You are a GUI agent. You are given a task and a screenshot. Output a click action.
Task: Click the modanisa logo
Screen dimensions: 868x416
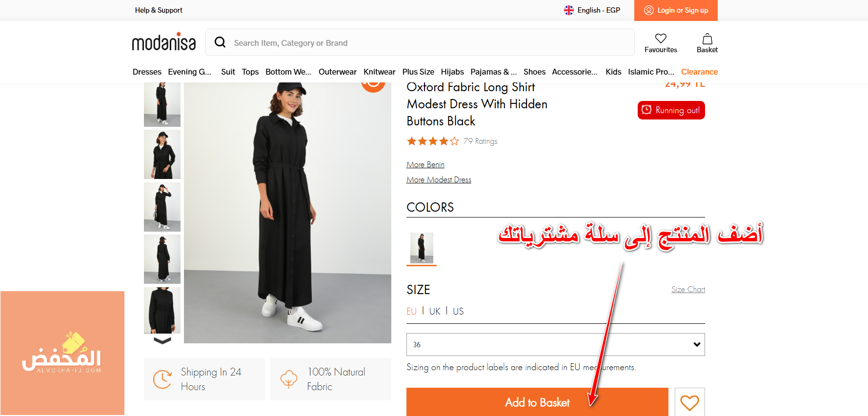(x=164, y=42)
